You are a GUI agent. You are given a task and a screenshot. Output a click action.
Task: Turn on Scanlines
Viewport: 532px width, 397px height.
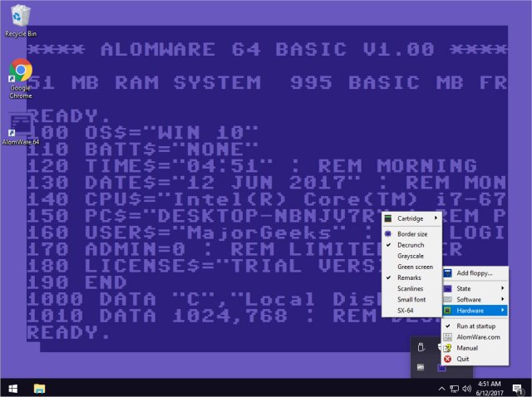(x=411, y=288)
